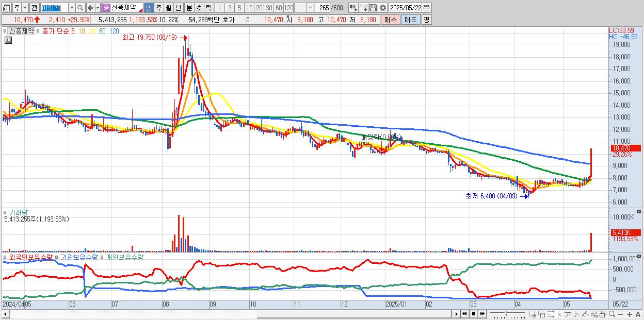
Task: Click the 매수 (buy) button
Action: coord(391,20)
